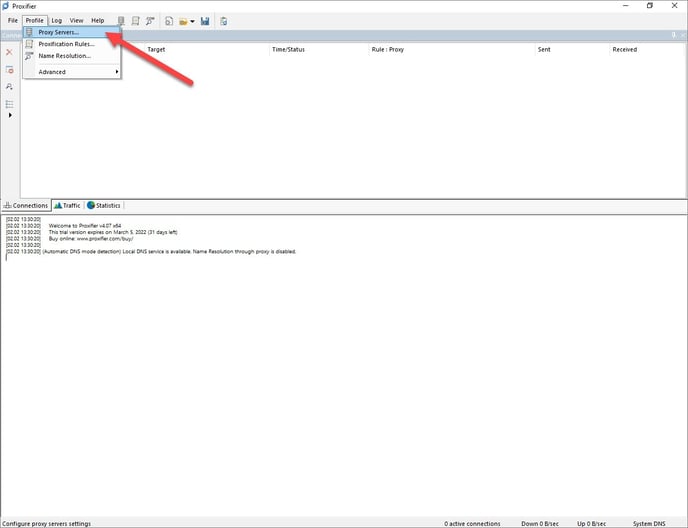Switch to the Traffic tab

pyautogui.click(x=67, y=205)
